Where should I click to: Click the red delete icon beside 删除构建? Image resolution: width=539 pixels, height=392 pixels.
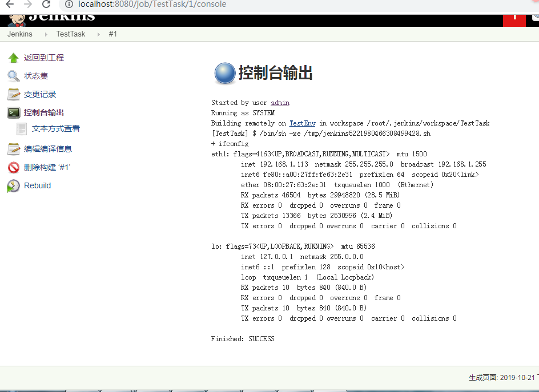(x=13, y=167)
